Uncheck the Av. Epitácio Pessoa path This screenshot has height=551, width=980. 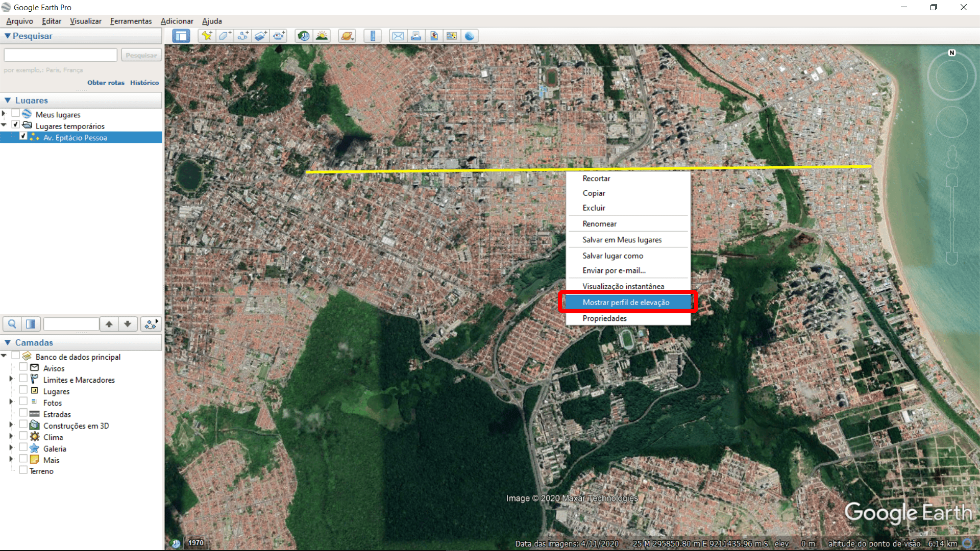23,136
